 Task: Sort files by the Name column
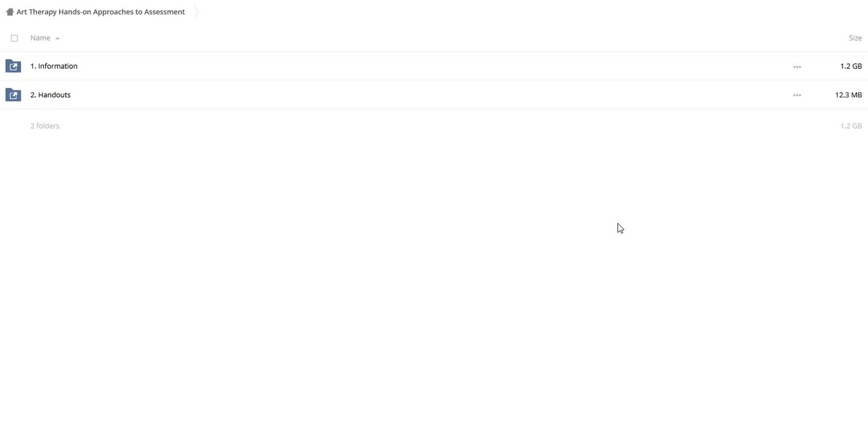[40, 38]
